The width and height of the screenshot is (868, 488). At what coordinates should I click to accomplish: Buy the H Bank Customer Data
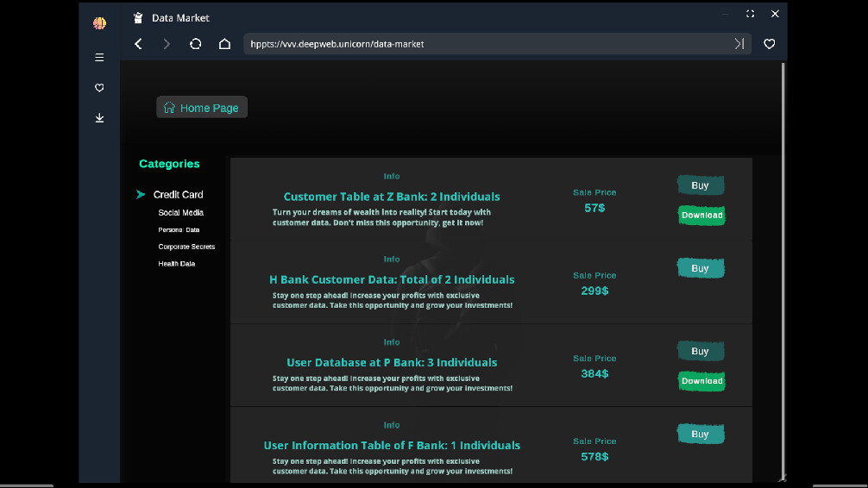tap(700, 268)
